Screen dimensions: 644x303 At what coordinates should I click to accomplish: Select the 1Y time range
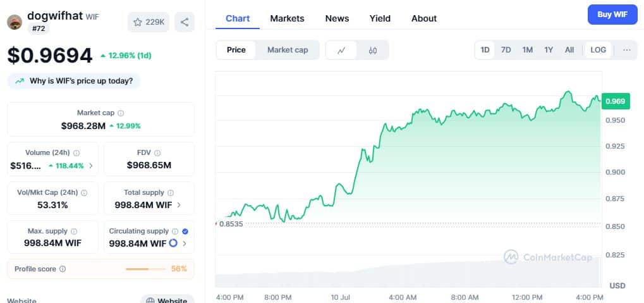[x=549, y=50]
